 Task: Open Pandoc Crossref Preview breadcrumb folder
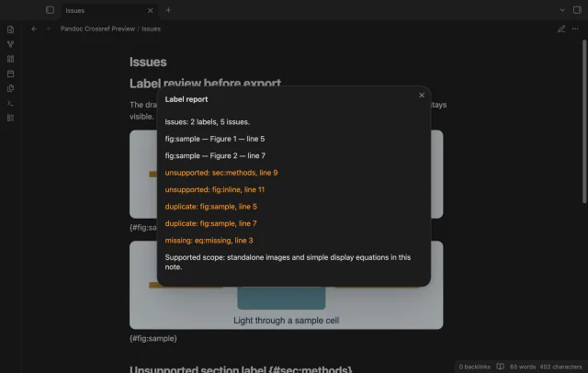97,28
